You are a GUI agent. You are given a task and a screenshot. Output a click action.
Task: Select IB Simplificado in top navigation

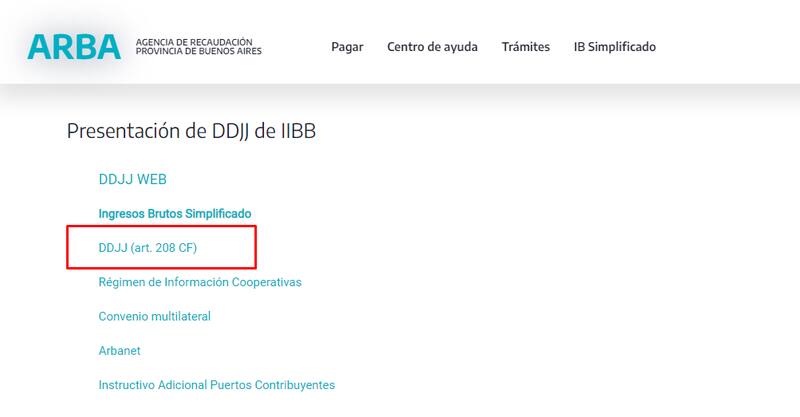(x=614, y=47)
